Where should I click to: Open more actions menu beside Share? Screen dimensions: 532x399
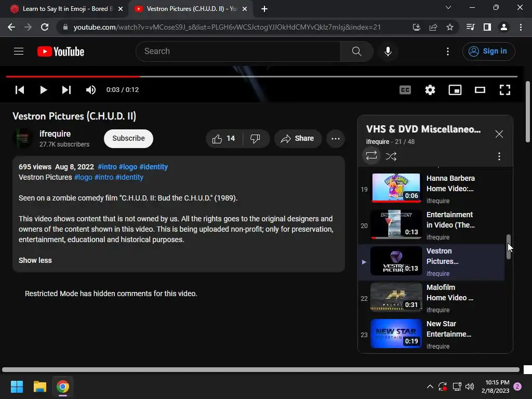pyautogui.click(x=336, y=138)
